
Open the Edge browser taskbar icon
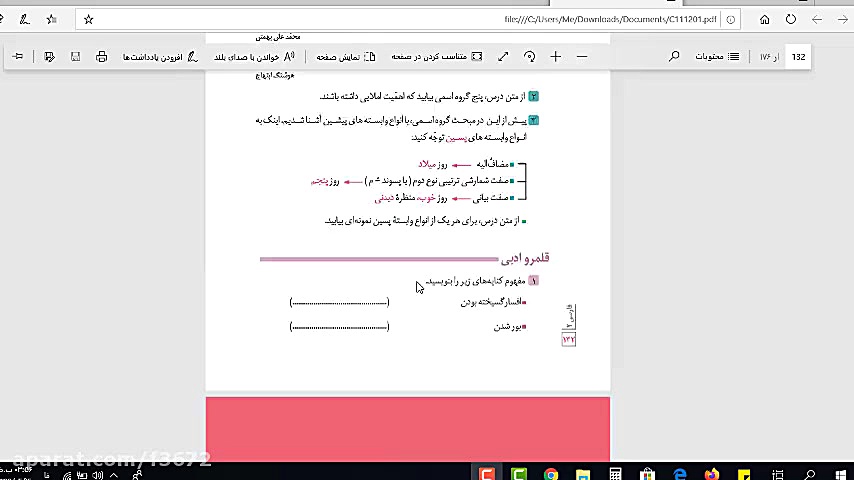click(680, 474)
